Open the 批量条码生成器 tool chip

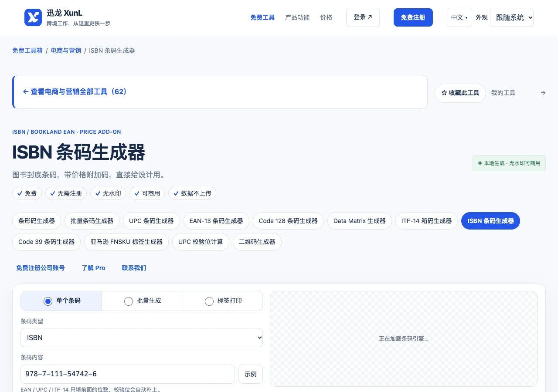click(92, 221)
